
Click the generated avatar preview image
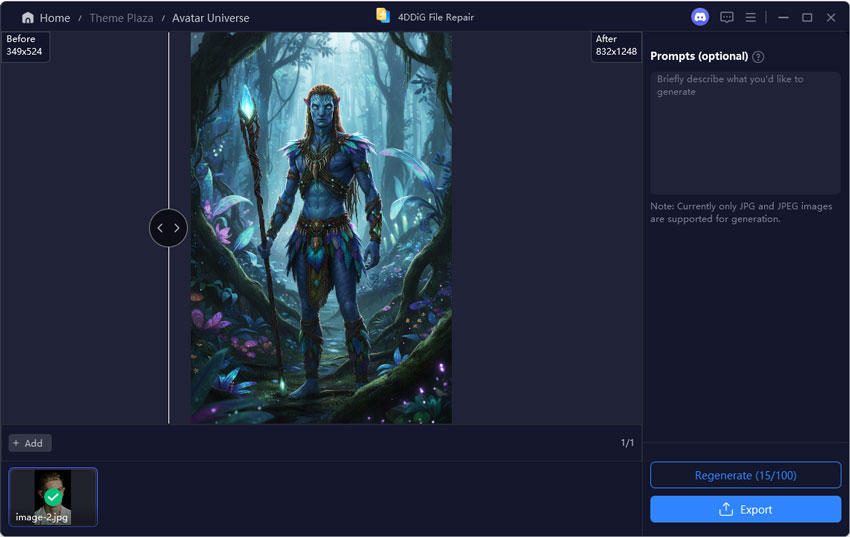(321, 228)
